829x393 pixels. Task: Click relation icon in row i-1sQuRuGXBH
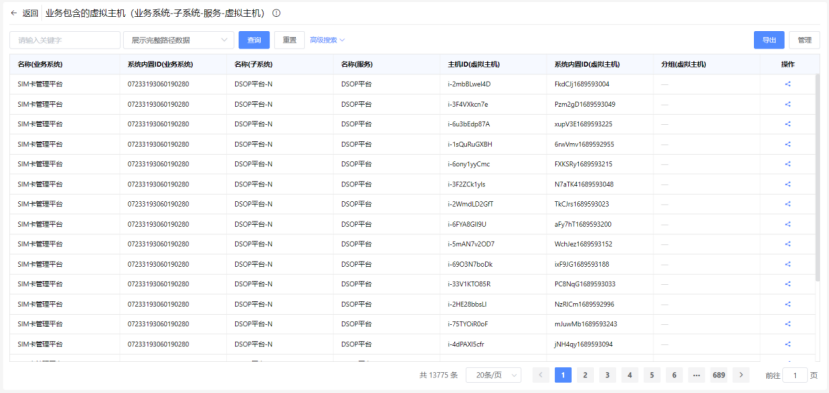(x=788, y=144)
